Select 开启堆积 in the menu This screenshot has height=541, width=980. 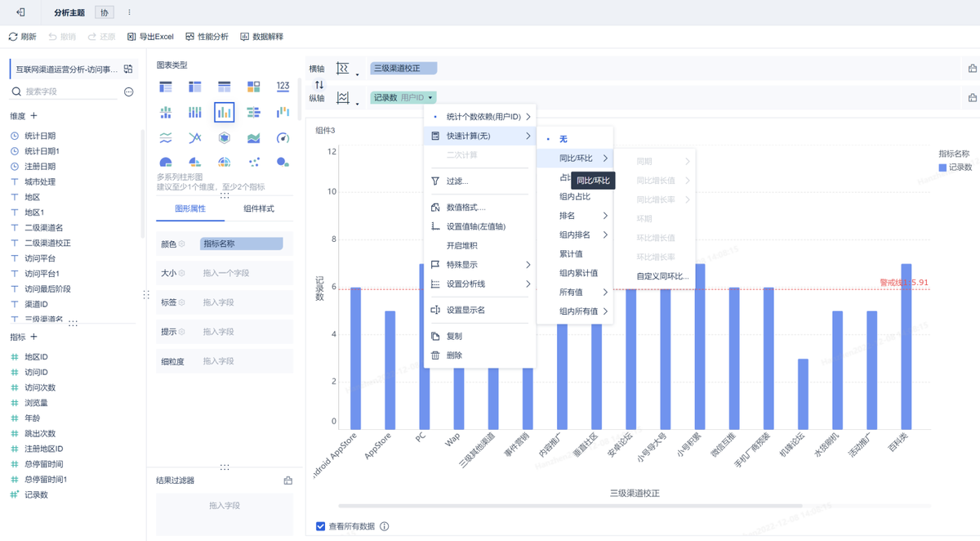pyautogui.click(x=480, y=245)
